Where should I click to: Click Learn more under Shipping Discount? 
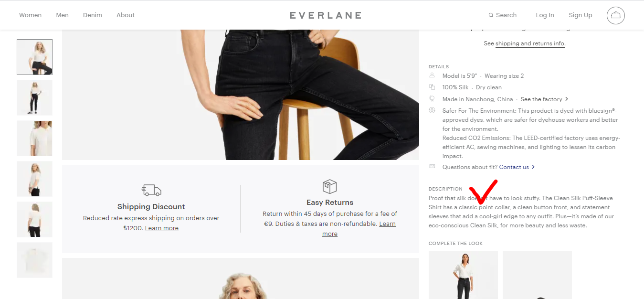[162, 228]
